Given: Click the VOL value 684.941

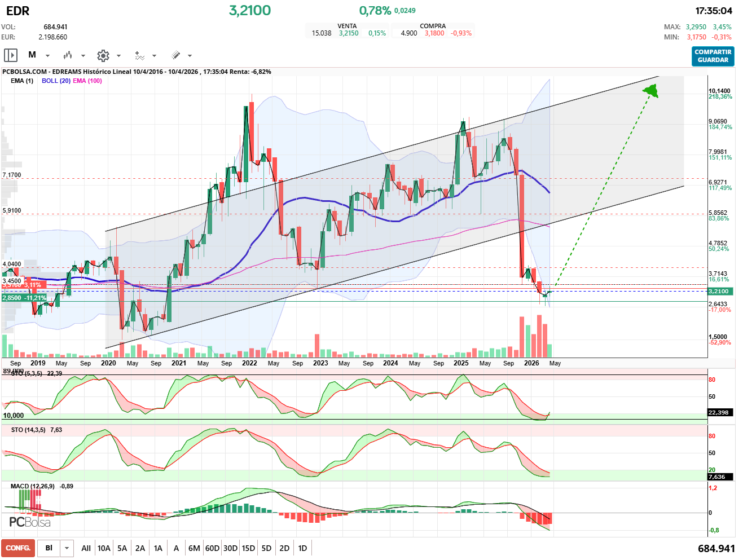Looking at the screenshot, I should [x=56, y=27].
